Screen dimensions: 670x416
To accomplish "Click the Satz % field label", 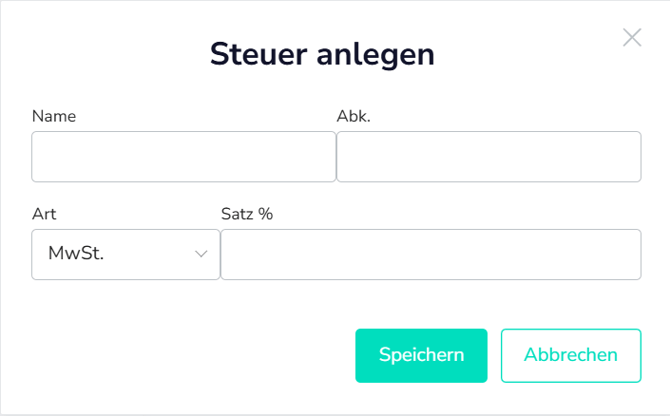I will 247,213.
